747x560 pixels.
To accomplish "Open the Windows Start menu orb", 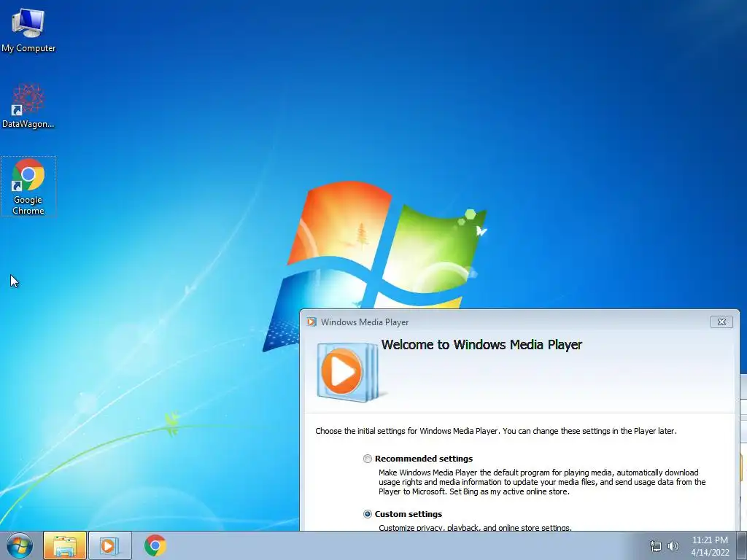I will coord(20,545).
